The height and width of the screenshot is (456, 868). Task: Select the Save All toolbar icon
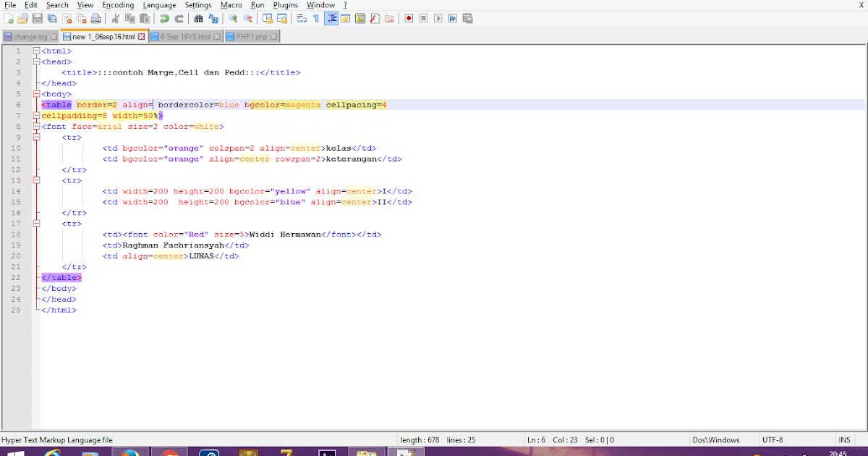(x=51, y=18)
